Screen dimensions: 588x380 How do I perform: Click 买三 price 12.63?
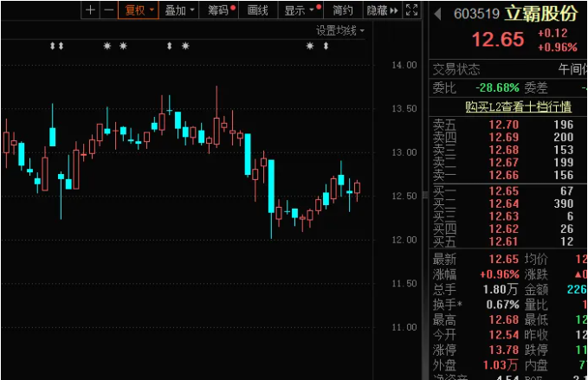coord(504,216)
